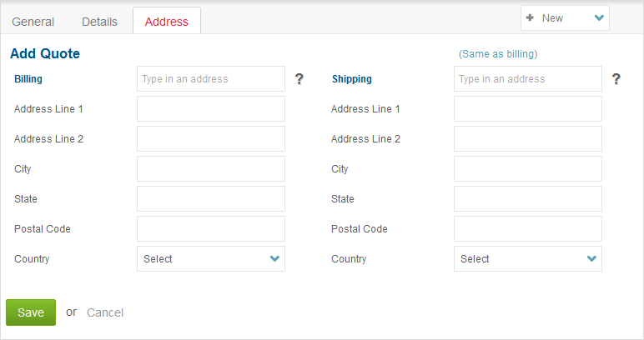The width and height of the screenshot is (644, 340).
Task: Click the Shipping City field
Action: pyautogui.click(x=528, y=168)
